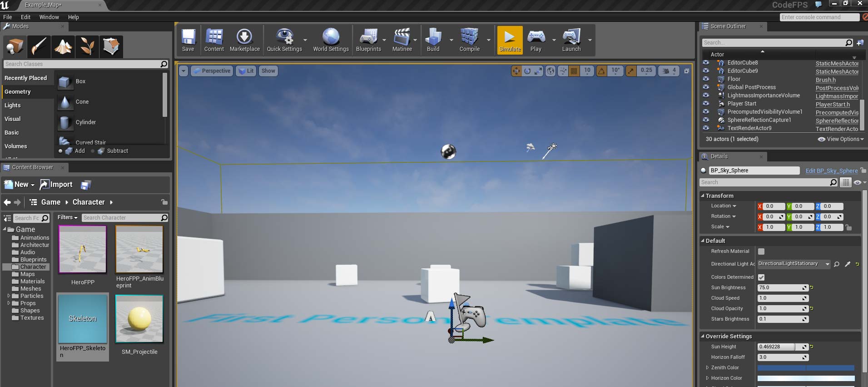Toggle viewport scale gizmo tool
Screen dimensions: 868x387
(x=538, y=71)
